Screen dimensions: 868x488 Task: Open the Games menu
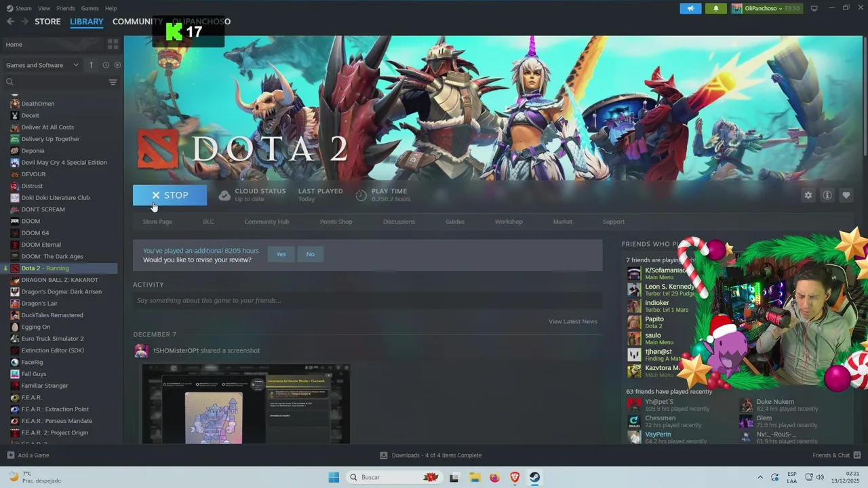[90, 8]
